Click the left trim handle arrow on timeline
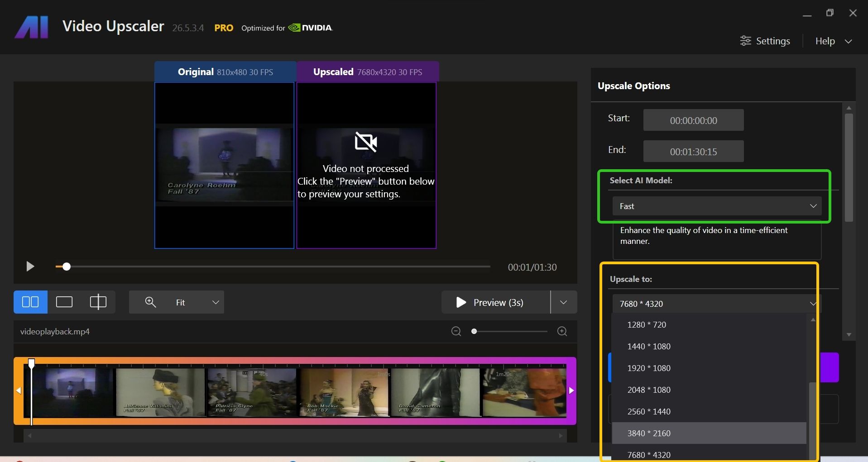 pyautogui.click(x=19, y=391)
